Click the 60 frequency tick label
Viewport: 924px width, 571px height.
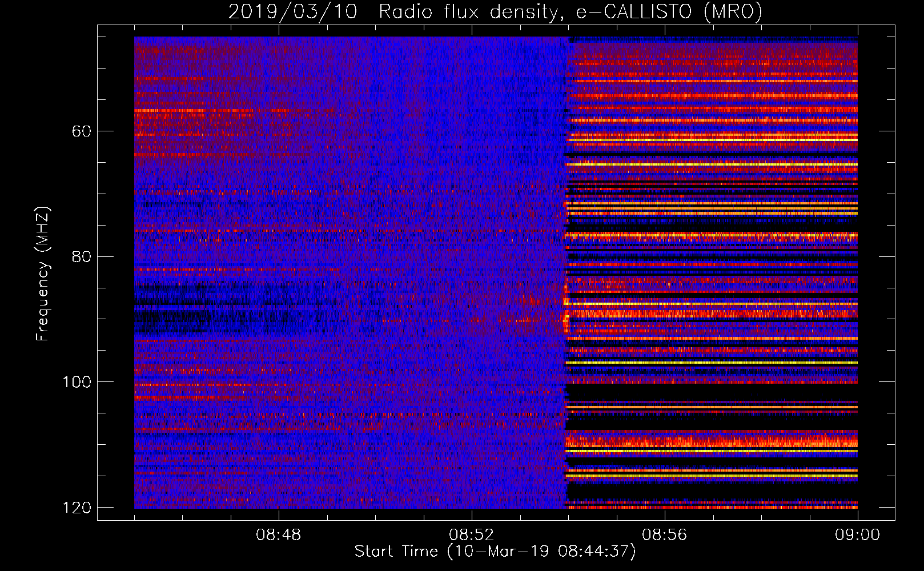click(x=82, y=131)
